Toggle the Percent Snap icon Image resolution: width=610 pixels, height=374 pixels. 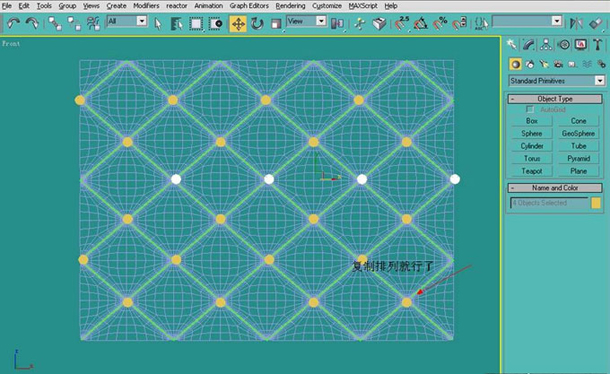tap(440, 24)
